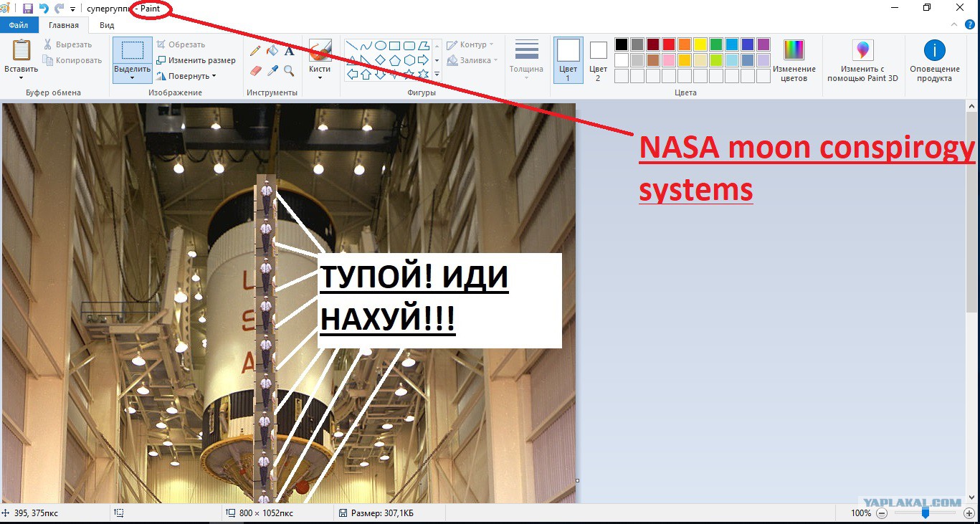Choose the oval shape

(381, 45)
